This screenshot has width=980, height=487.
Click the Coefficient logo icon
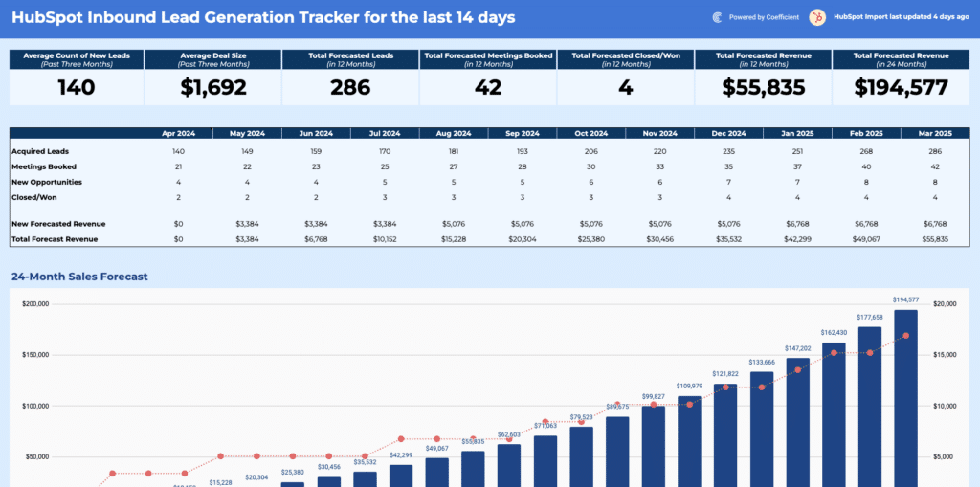tap(717, 17)
